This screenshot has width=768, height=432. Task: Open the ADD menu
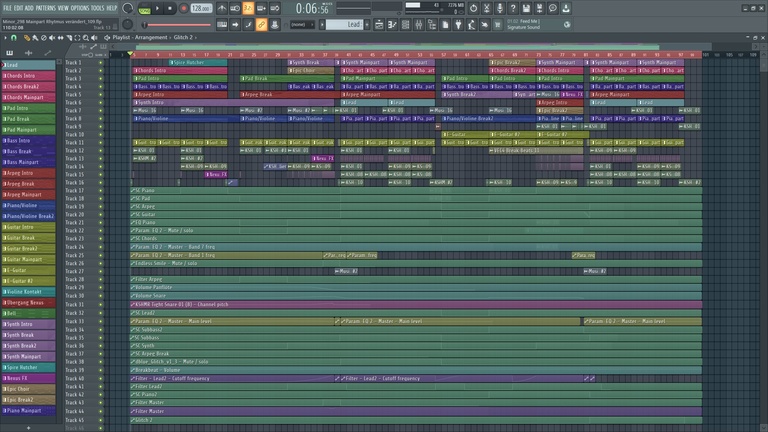click(29, 8)
